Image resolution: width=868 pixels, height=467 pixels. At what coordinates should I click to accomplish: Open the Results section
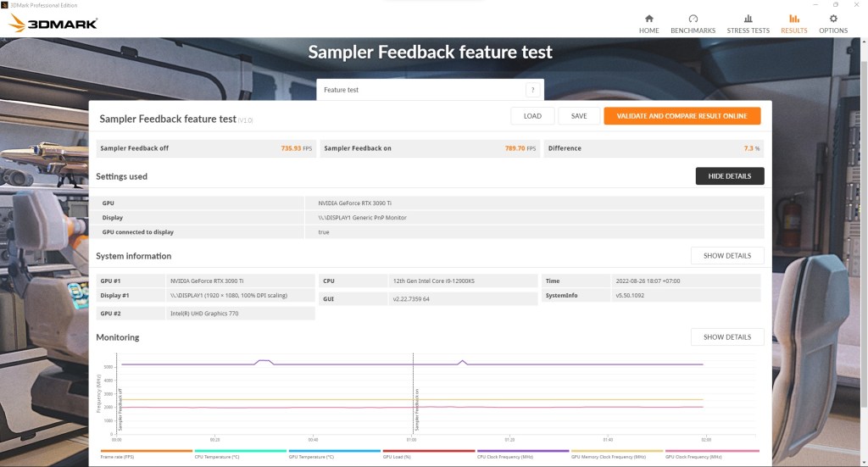pyautogui.click(x=793, y=25)
